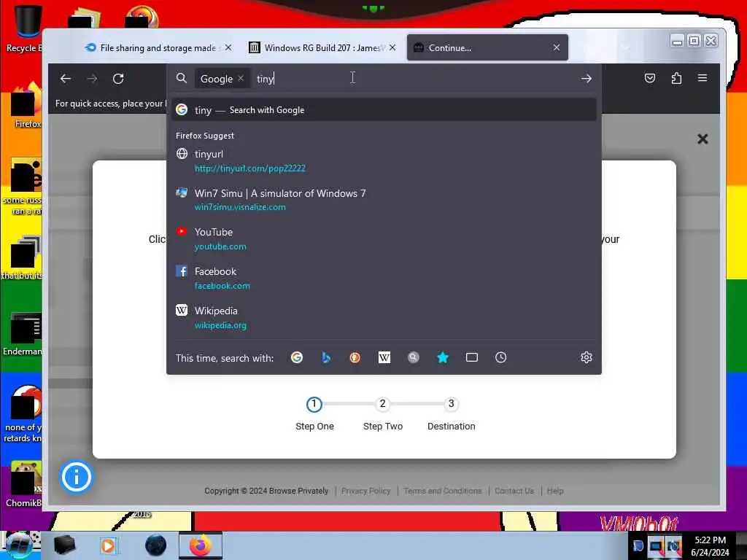Viewport: 747px width, 560px height.
Task: Choose the YouTube suggestion
Action: point(384,238)
